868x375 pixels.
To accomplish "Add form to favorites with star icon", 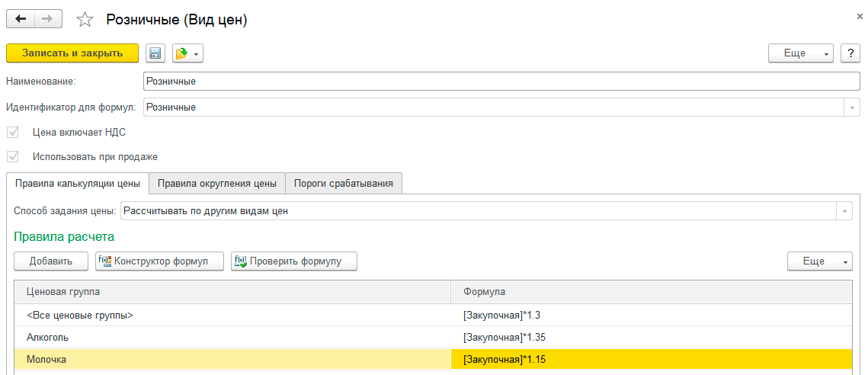I will coord(86,20).
